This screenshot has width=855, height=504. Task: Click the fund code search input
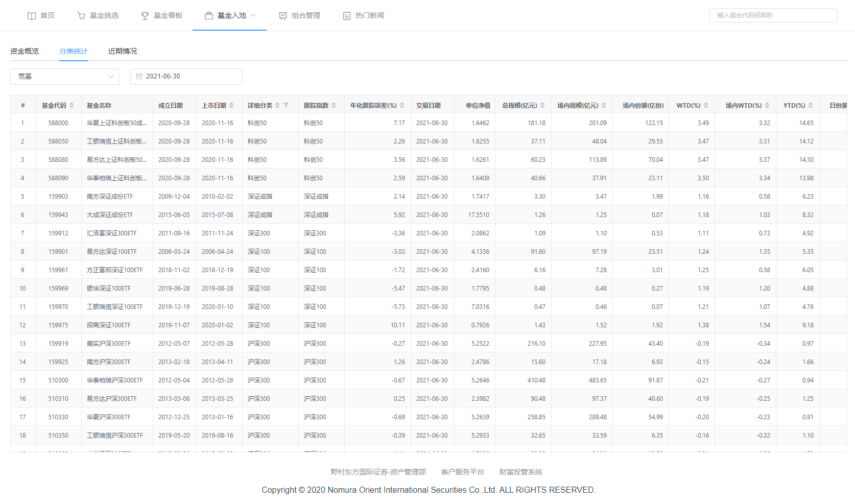pyautogui.click(x=773, y=15)
